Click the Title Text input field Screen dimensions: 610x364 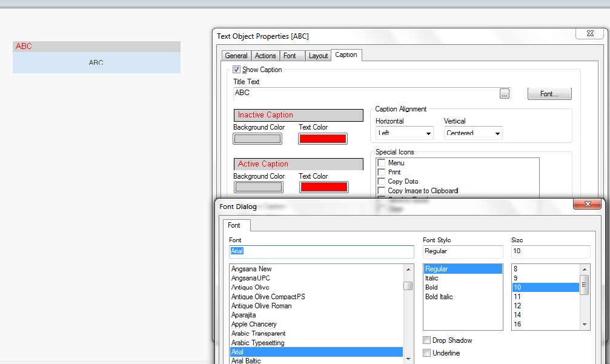coord(365,93)
